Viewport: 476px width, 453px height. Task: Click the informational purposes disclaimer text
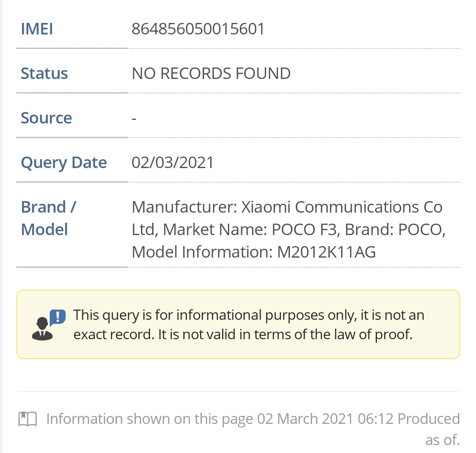[x=249, y=315]
